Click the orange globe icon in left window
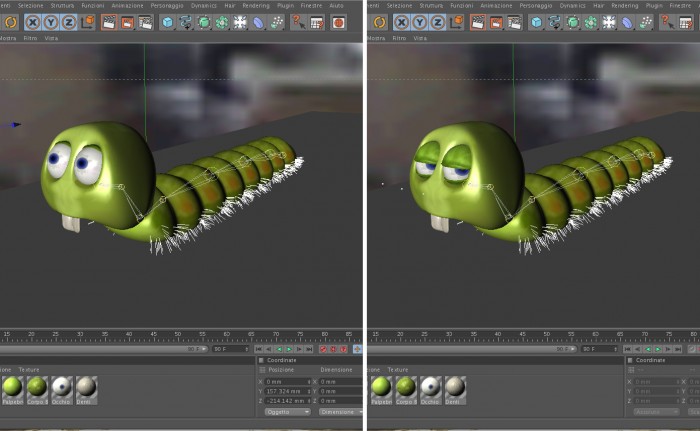This screenshot has height=431, width=700. coord(338,22)
